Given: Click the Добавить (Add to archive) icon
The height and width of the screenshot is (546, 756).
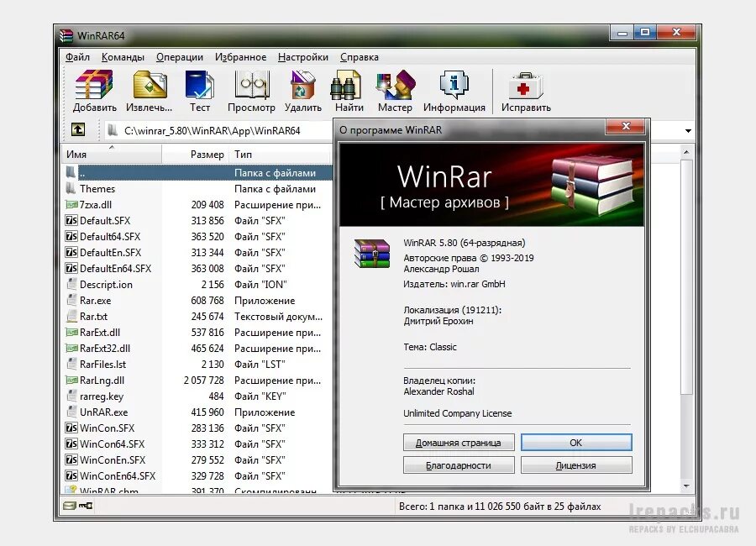Looking at the screenshot, I should [92, 87].
